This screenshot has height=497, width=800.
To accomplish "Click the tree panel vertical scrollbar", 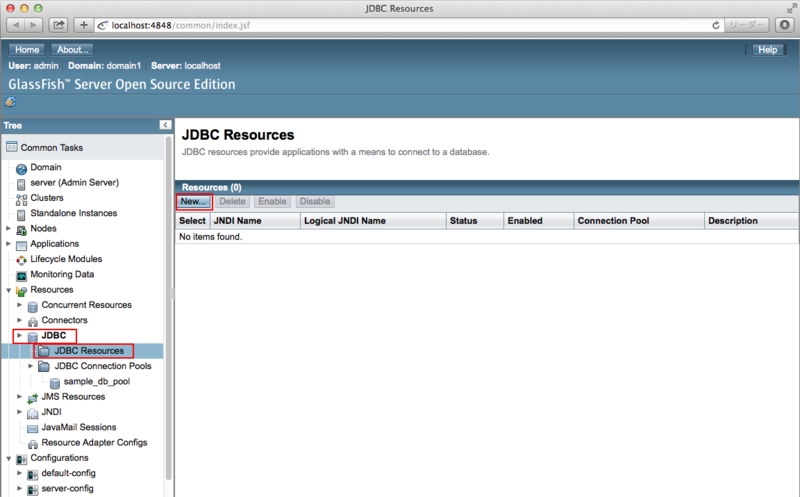I will (168, 306).
